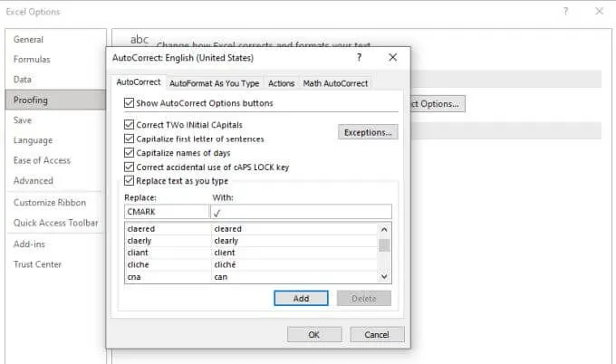Screen dimensions: 616x364
Task: Confirm with the OK button
Action: coord(314,334)
